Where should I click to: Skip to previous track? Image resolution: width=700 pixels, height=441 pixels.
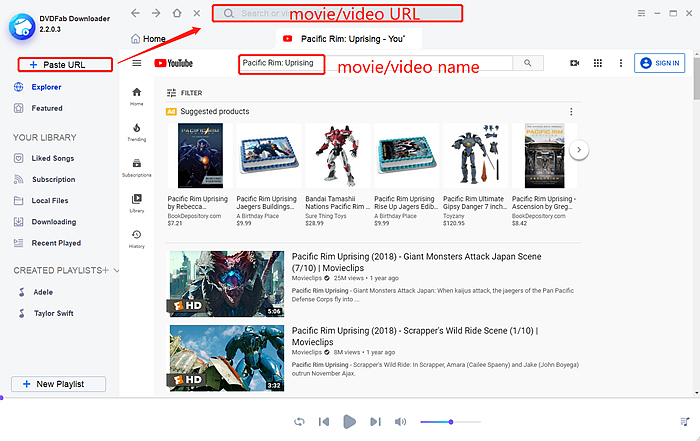coord(324,422)
